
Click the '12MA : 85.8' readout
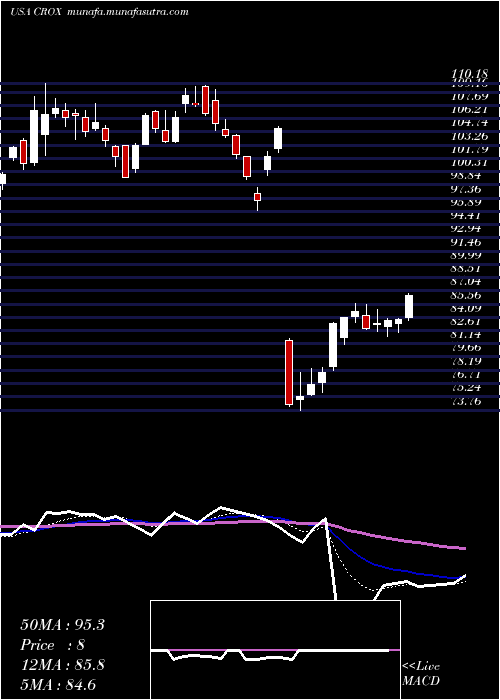coord(62,665)
